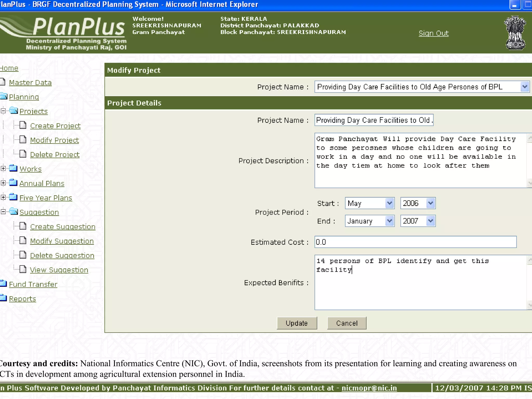The image size is (532, 399).
Task: Open the top Project Name dropdown
Action: (524, 87)
